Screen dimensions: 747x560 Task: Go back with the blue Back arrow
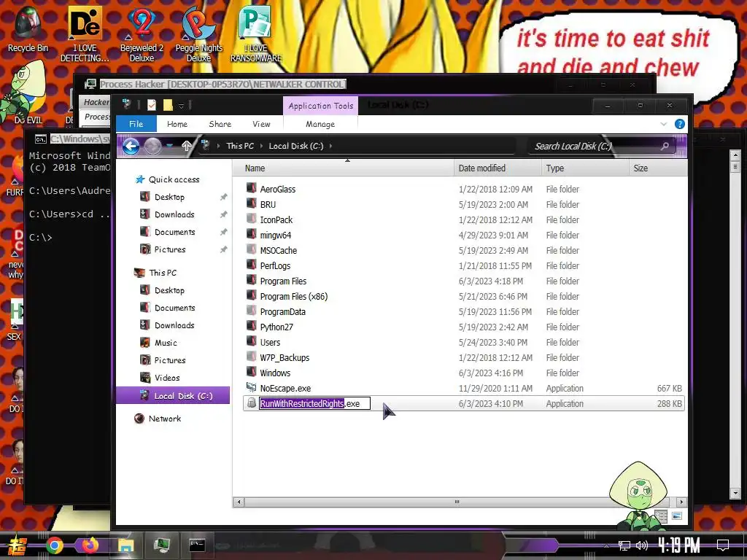click(131, 146)
